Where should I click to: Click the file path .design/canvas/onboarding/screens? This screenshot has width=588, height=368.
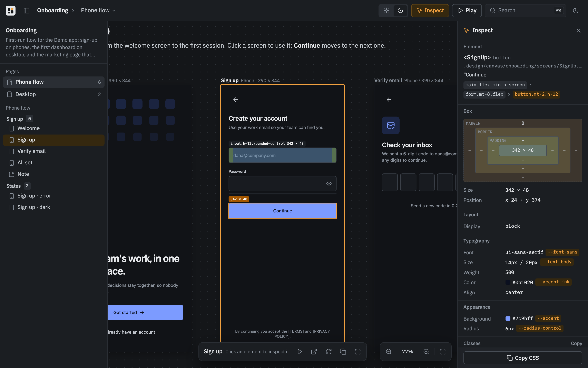click(523, 66)
